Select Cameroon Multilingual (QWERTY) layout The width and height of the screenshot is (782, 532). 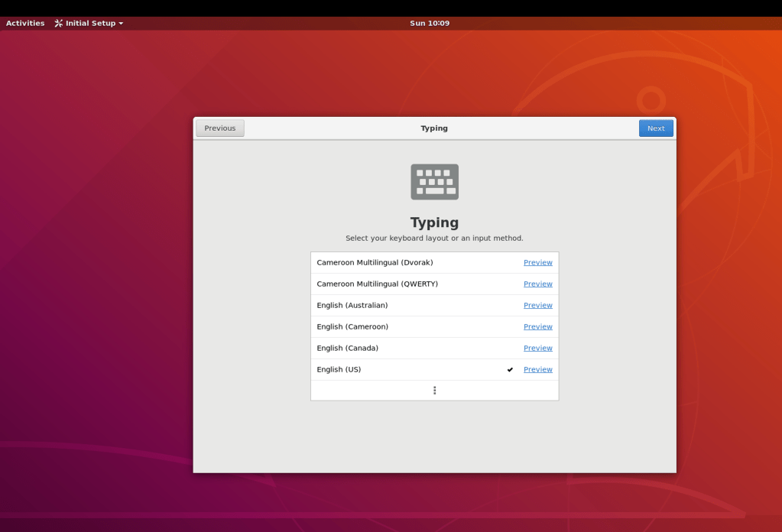[434, 284]
